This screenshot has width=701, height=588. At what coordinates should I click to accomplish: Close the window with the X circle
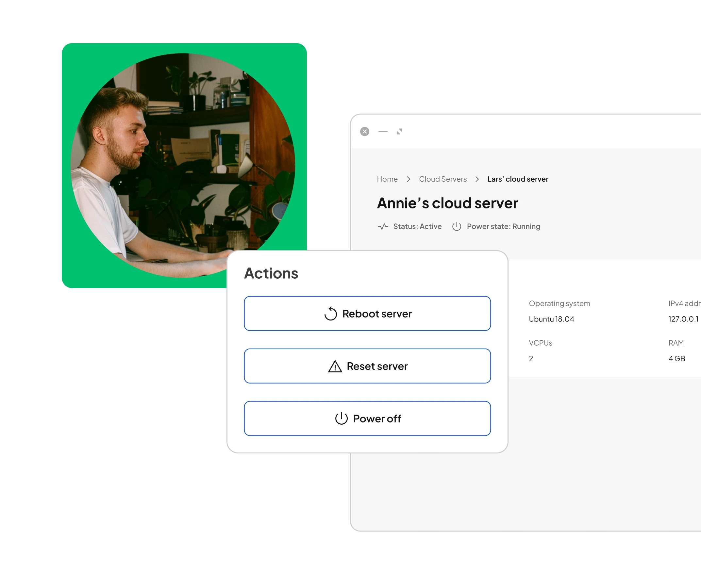click(364, 131)
